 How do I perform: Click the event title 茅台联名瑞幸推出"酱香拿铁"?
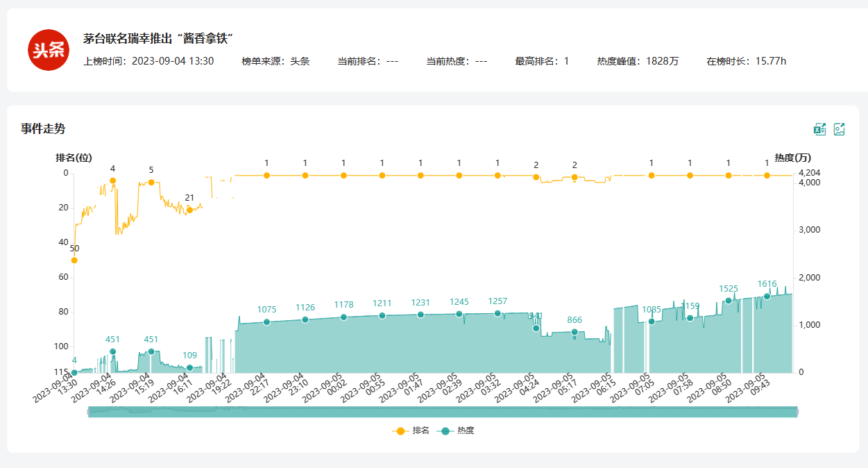click(158, 38)
